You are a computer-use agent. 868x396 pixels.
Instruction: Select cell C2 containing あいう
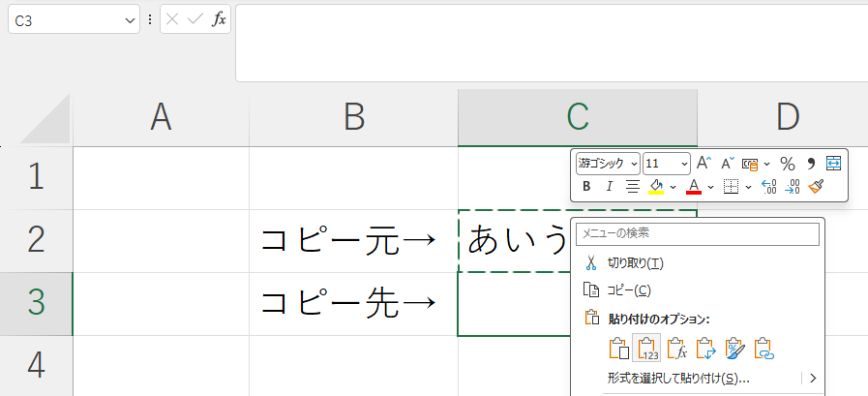[515, 241]
